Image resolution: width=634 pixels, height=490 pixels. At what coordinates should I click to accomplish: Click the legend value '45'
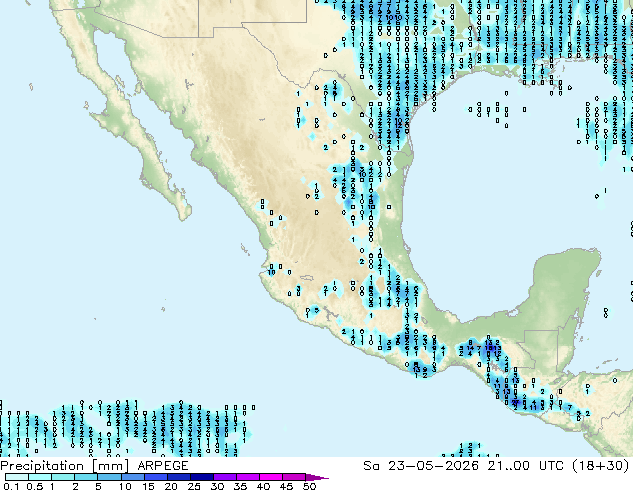(x=286, y=486)
